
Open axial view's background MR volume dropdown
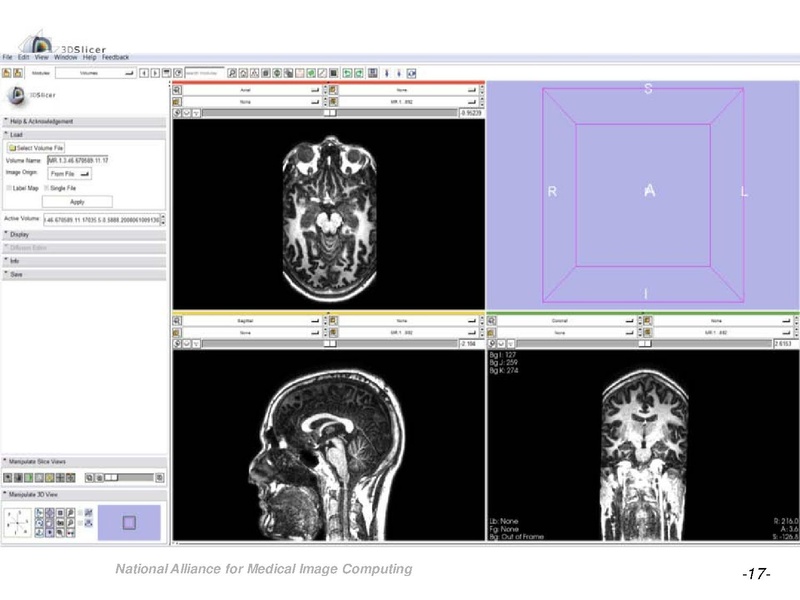409,102
